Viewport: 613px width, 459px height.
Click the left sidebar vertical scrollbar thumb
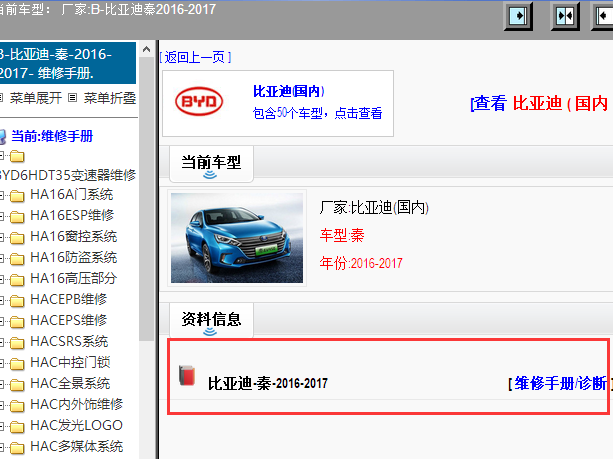(x=147, y=199)
